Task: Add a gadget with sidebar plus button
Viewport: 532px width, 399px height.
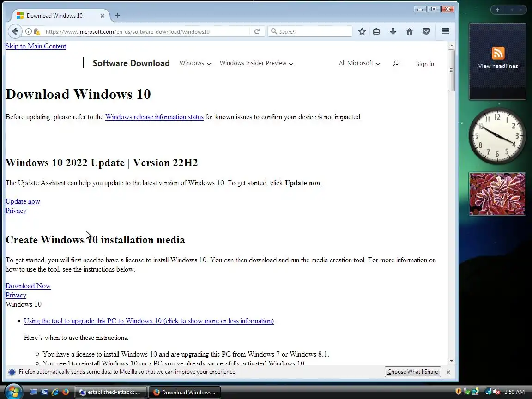Action: click(497, 10)
